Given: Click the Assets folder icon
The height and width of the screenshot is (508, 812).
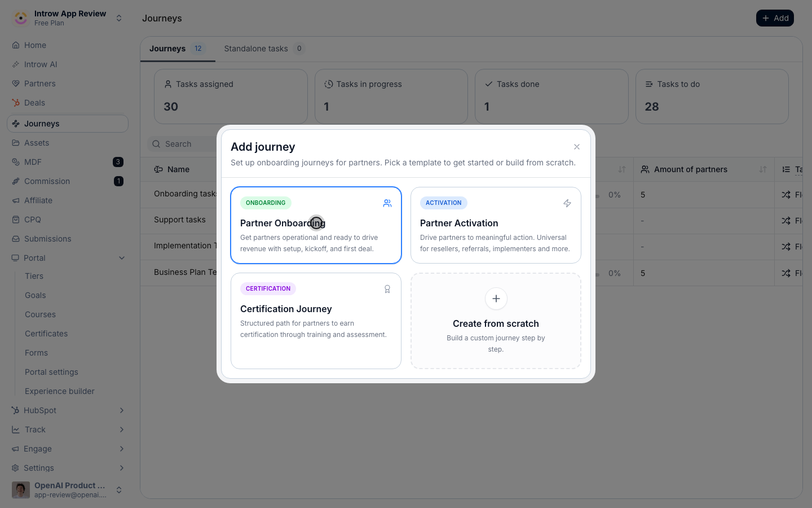Looking at the screenshot, I should click(16, 143).
